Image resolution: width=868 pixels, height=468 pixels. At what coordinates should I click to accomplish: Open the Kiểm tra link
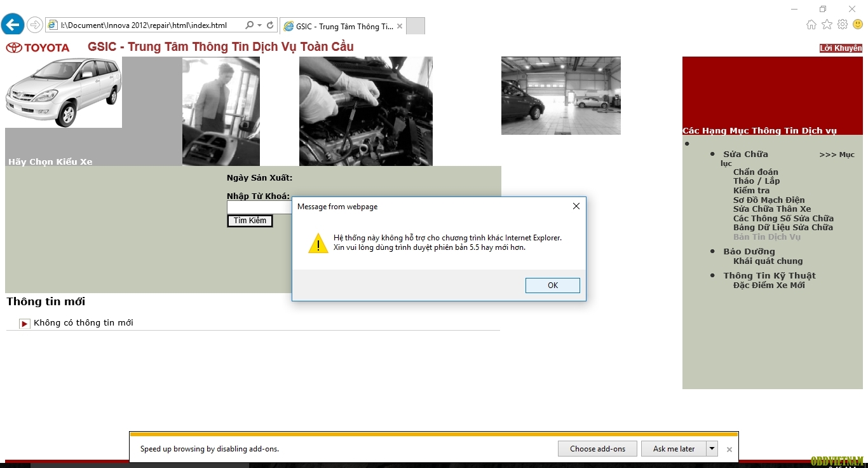pyautogui.click(x=751, y=190)
